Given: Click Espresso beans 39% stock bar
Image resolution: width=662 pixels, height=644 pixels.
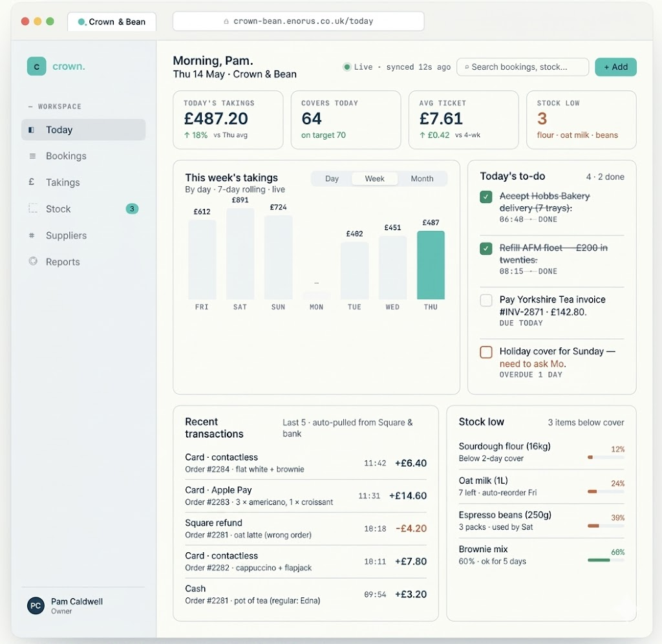Looking at the screenshot, I should tap(606, 526).
